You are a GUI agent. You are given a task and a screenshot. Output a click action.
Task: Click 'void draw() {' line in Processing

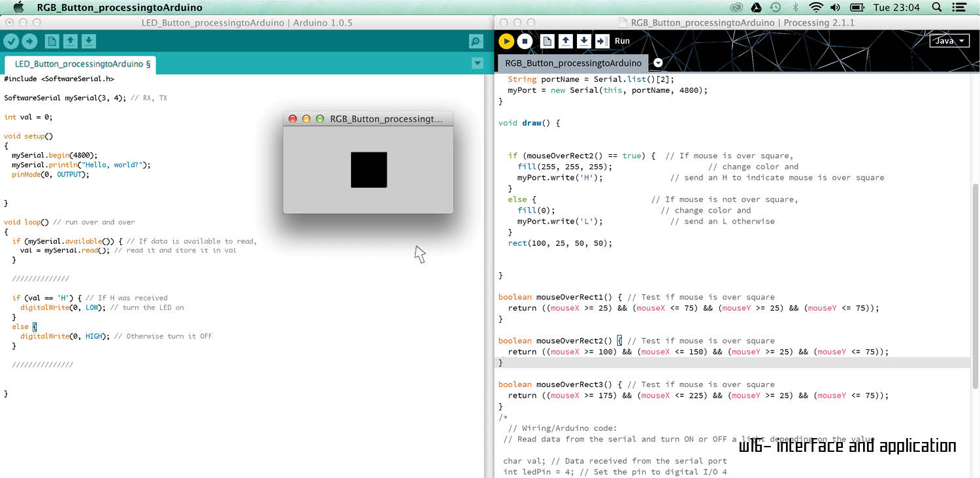click(529, 123)
